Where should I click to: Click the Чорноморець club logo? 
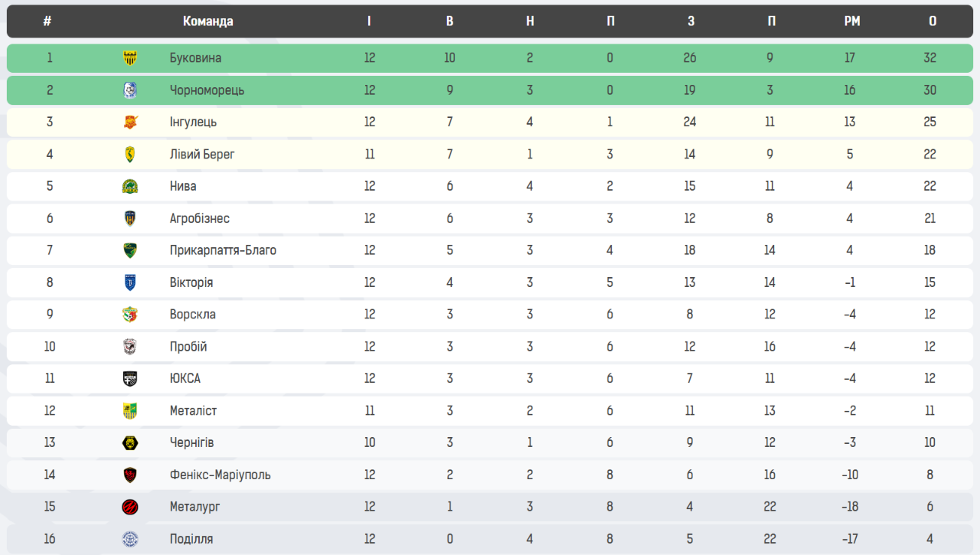point(130,90)
